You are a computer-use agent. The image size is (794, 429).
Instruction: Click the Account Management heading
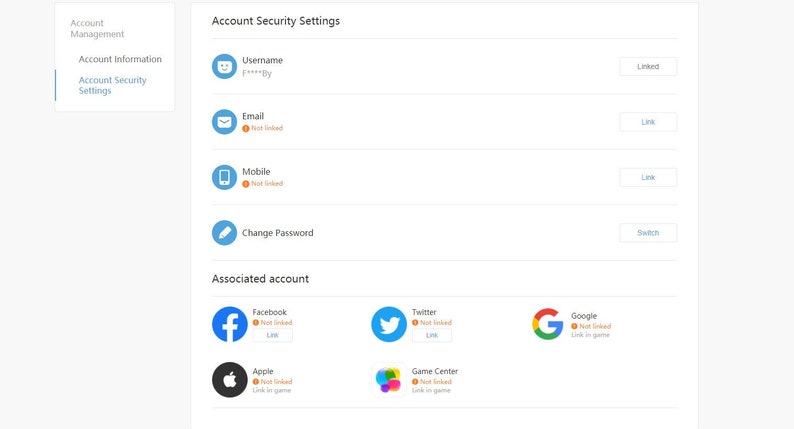(x=97, y=28)
